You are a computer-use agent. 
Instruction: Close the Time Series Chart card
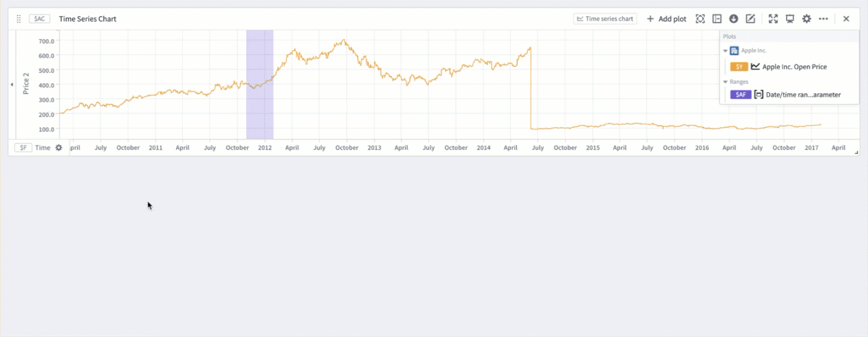(846, 19)
